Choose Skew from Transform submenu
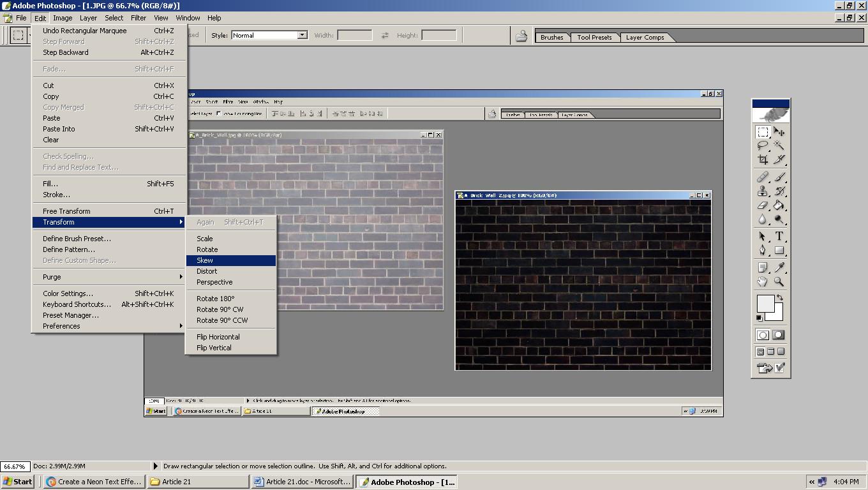868x490 pixels. (x=231, y=260)
